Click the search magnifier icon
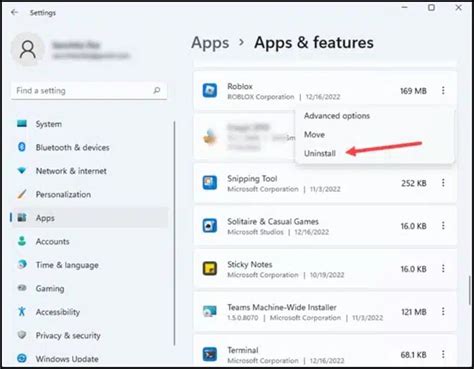 click(157, 90)
